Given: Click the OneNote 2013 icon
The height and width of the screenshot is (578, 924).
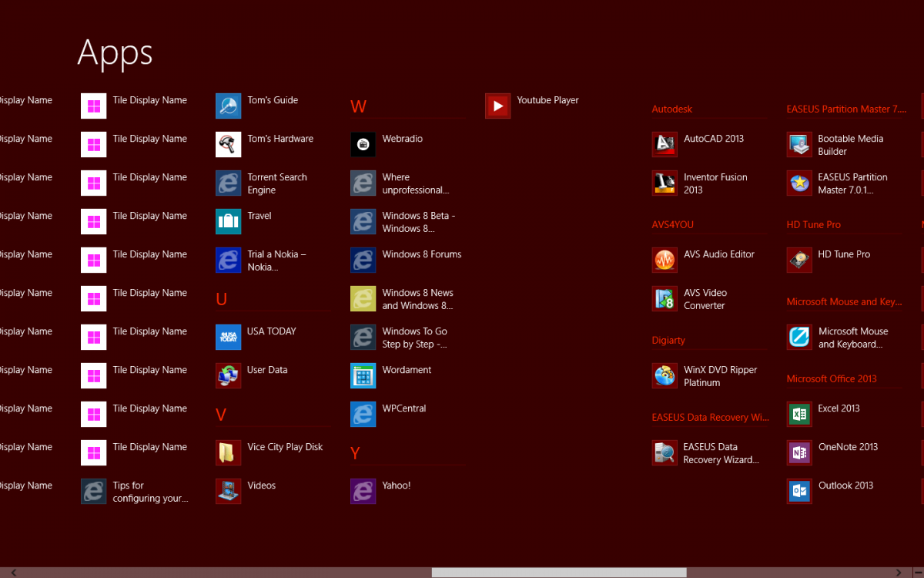Looking at the screenshot, I should [799, 452].
